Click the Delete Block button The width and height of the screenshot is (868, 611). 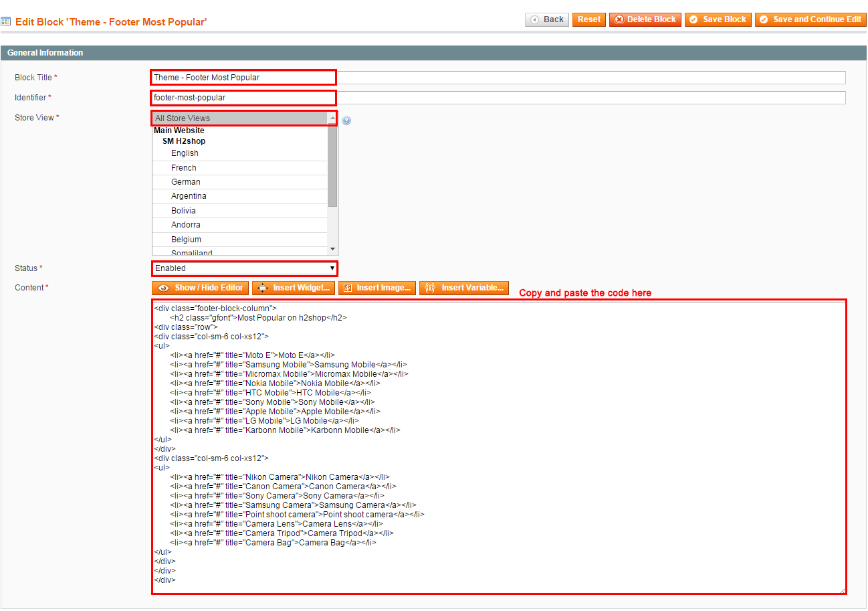pyautogui.click(x=645, y=19)
